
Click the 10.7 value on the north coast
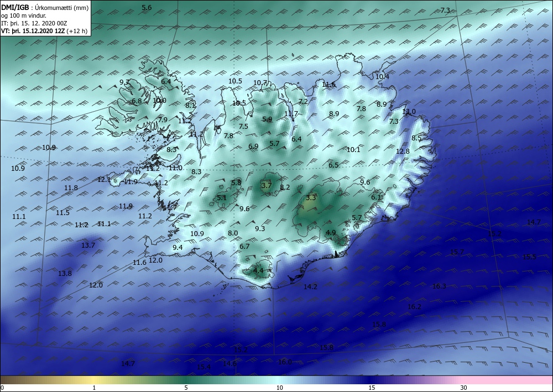(x=260, y=83)
